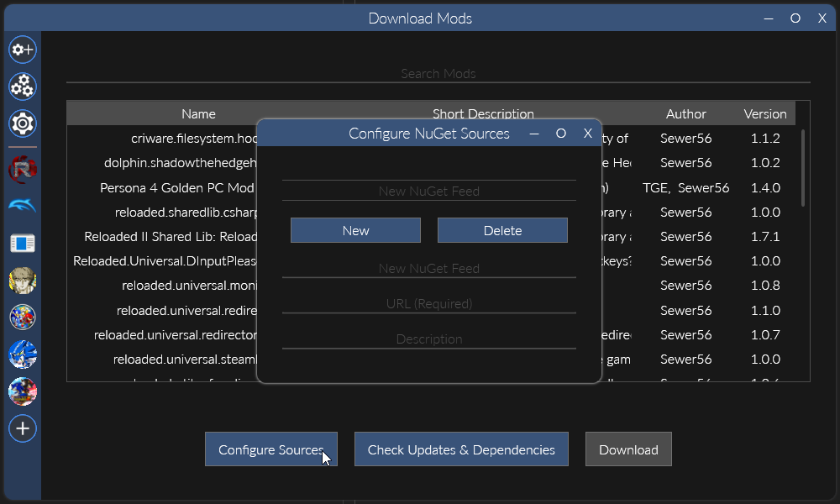Click version 1.0.7 cell
The height and width of the screenshot is (504, 840).
coord(765,335)
